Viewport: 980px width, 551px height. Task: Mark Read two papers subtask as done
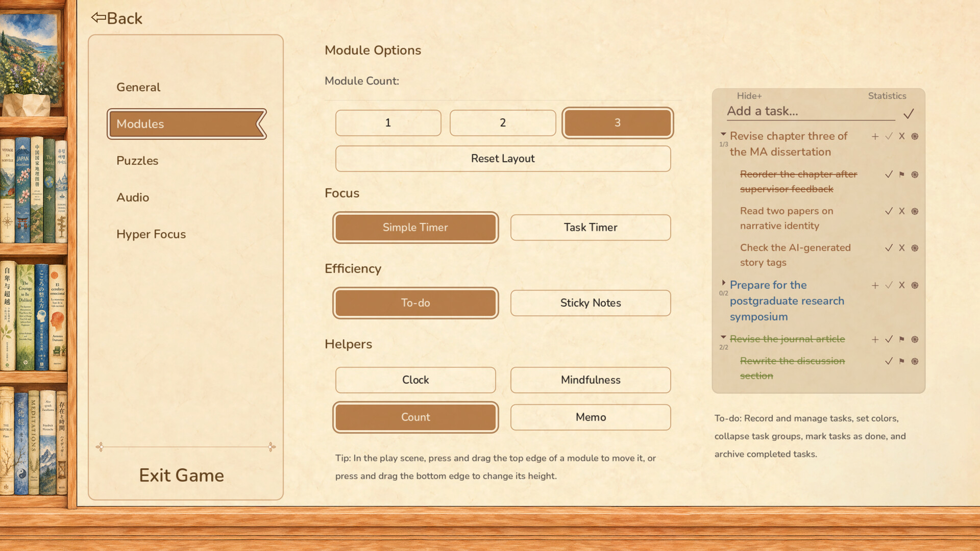click(x=889, y=211)
